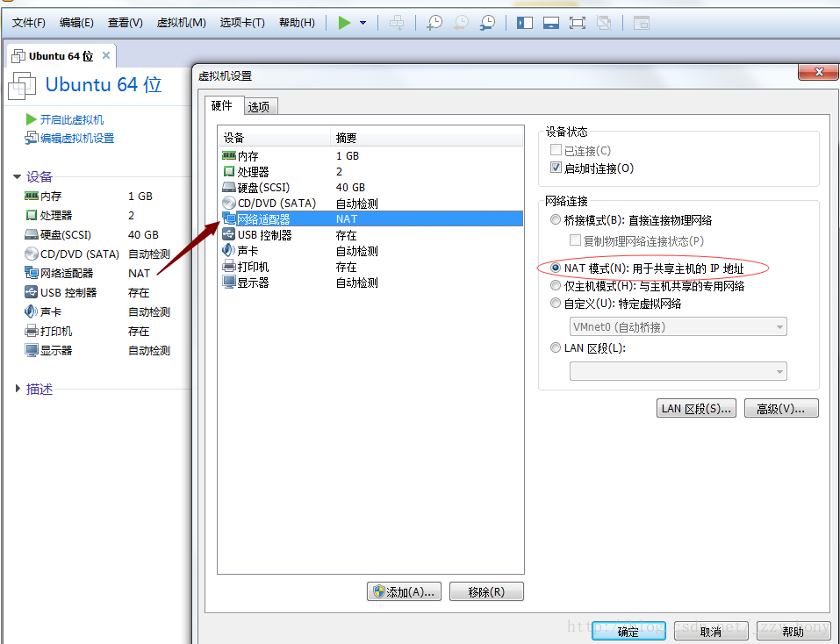Switch to the 选项 tab in settings dialog
The height and width of the screenshot is (644, 840).
click(259, 107)
